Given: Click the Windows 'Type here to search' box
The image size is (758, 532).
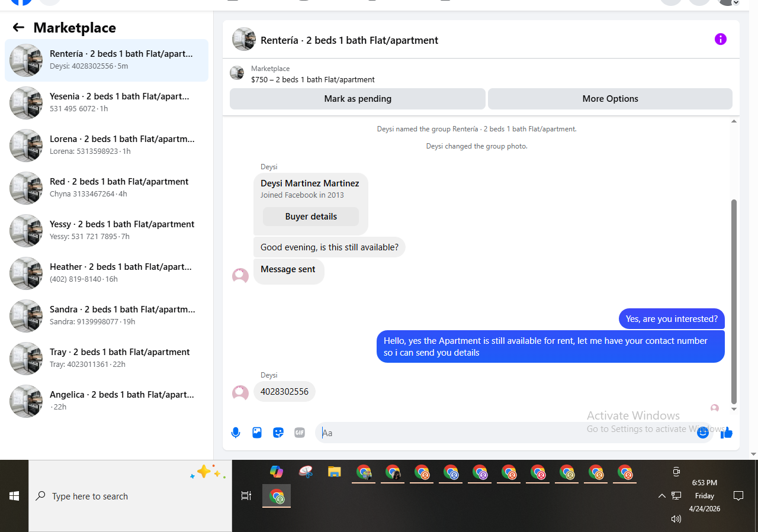Looking at the screenshot, I should coord(130,496).
